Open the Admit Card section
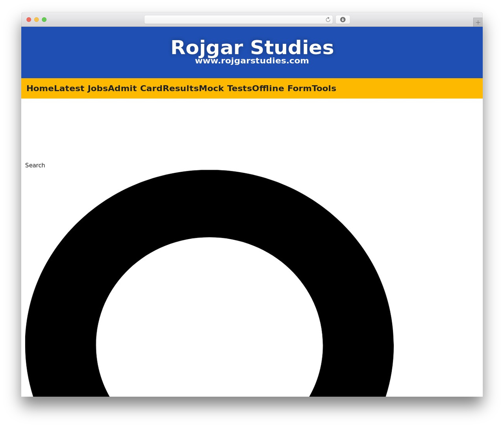Image resolution: width=504 pixels, height=427 pixels. 135,88
